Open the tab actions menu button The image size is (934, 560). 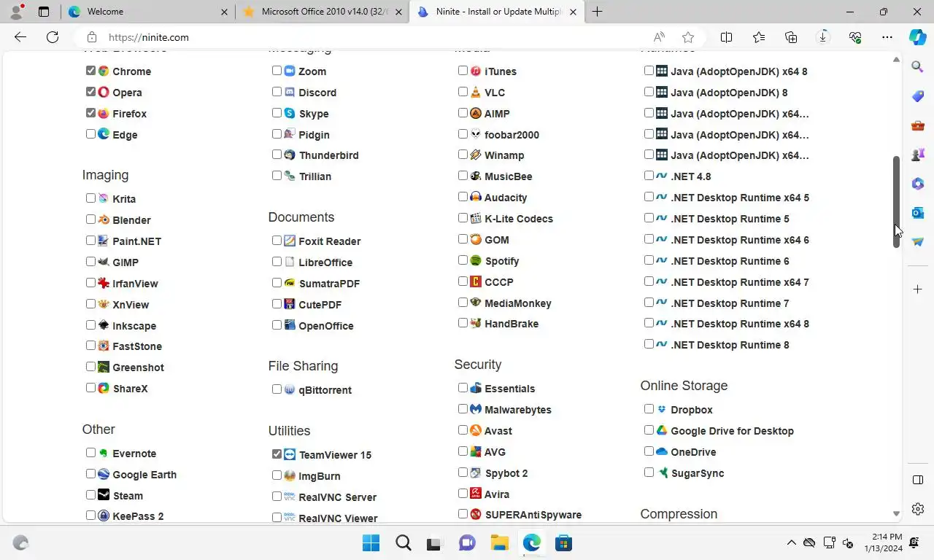pos(44,12)
